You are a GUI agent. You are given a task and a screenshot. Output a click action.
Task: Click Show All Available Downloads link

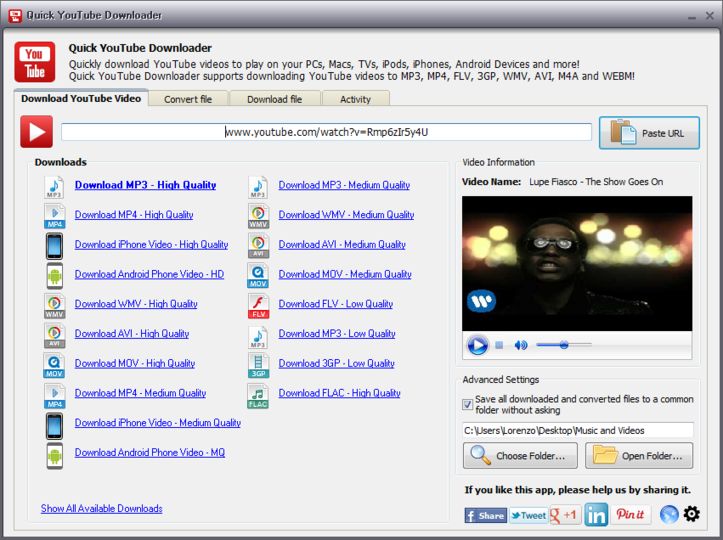tap(101, 508)
